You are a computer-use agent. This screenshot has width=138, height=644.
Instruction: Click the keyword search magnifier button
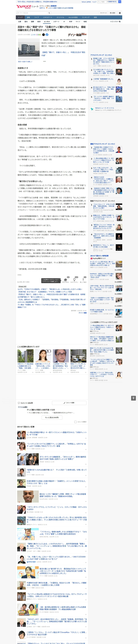49,13
